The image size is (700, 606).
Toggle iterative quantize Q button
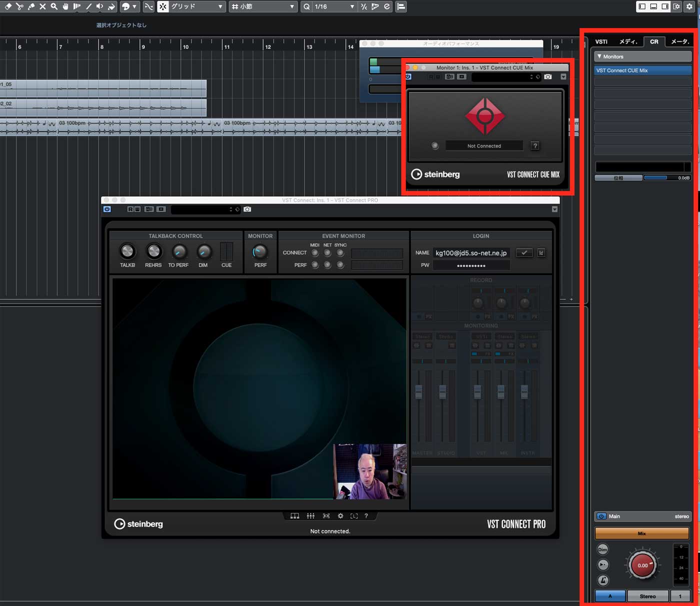[306, 7]
